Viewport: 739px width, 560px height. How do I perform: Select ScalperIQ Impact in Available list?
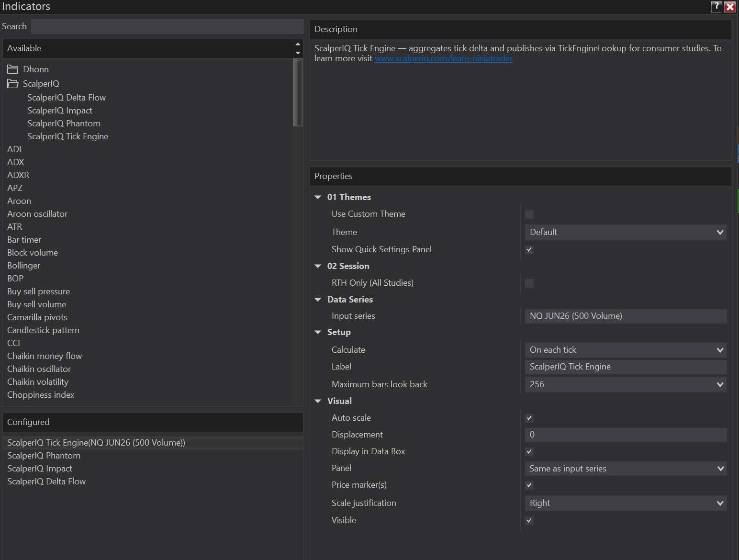(60, 111)
